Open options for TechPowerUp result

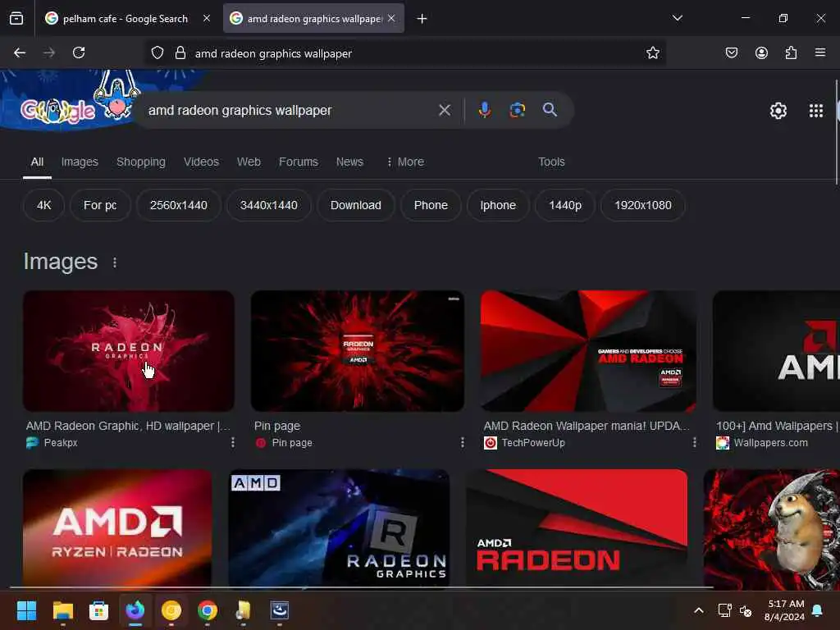coord(694,442)
